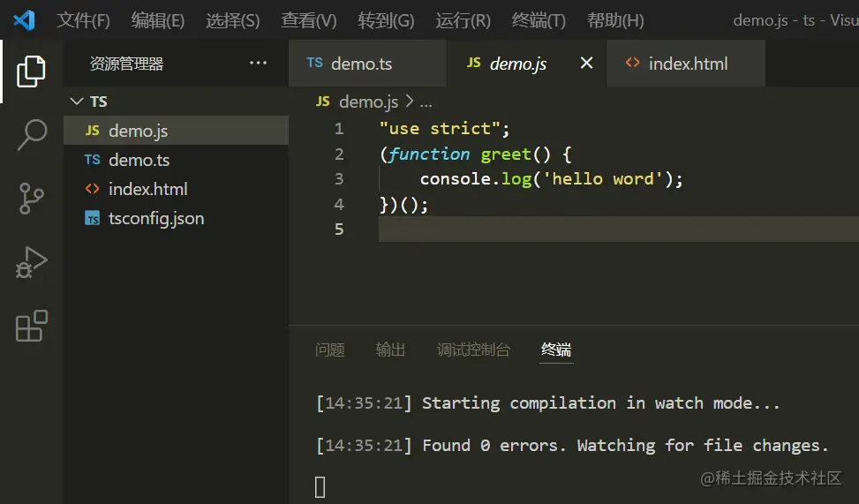Open the 选择(S) menu
Image resolution: width=859 pixels, height=504 pixels.
pos(233,20)
